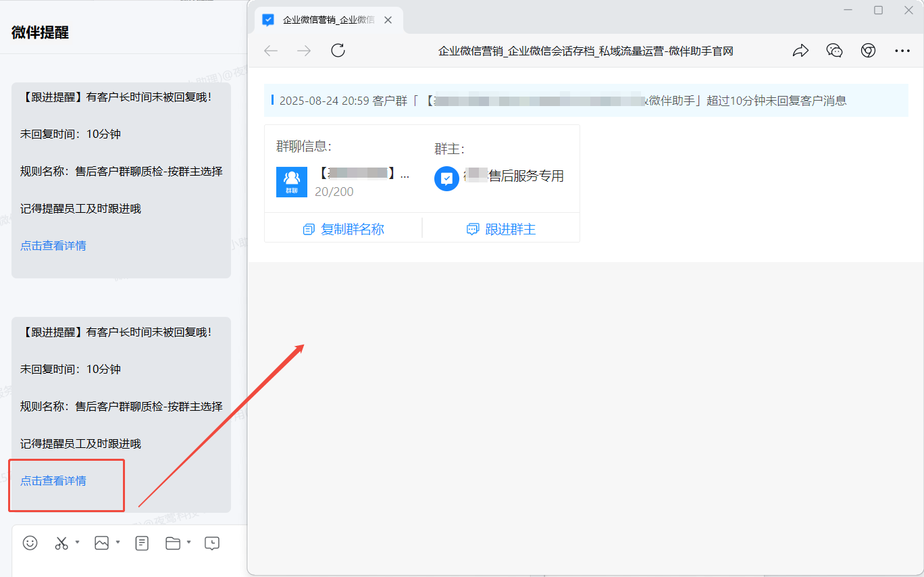Viewport: 924px width, 577px height.
Task: Click the 微伴提醒 chat title
Action: tap(40, 32)
